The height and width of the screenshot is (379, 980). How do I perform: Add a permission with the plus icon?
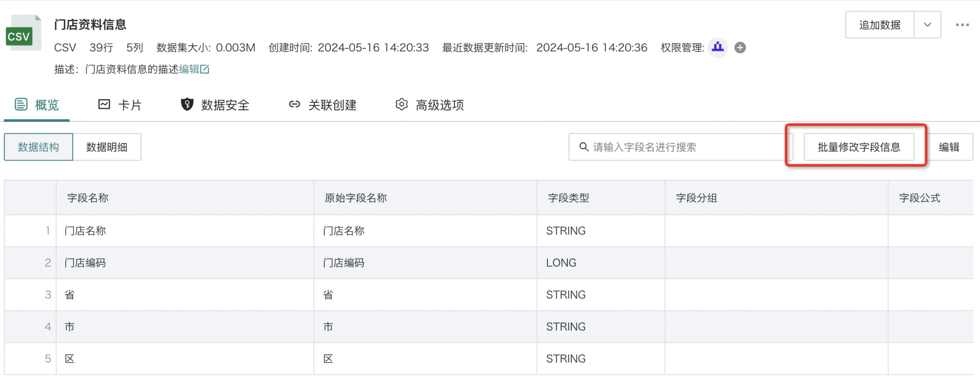point(739,48)
